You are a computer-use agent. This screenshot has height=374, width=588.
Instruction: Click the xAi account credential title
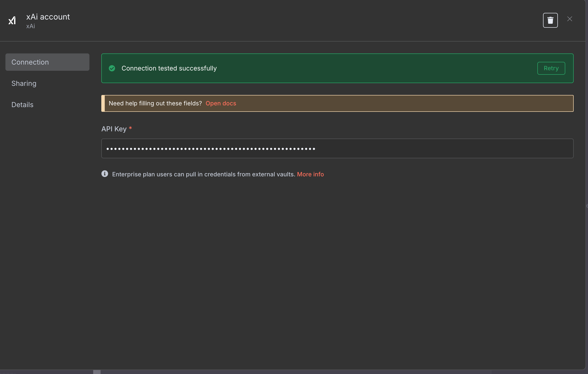[48, 17]
